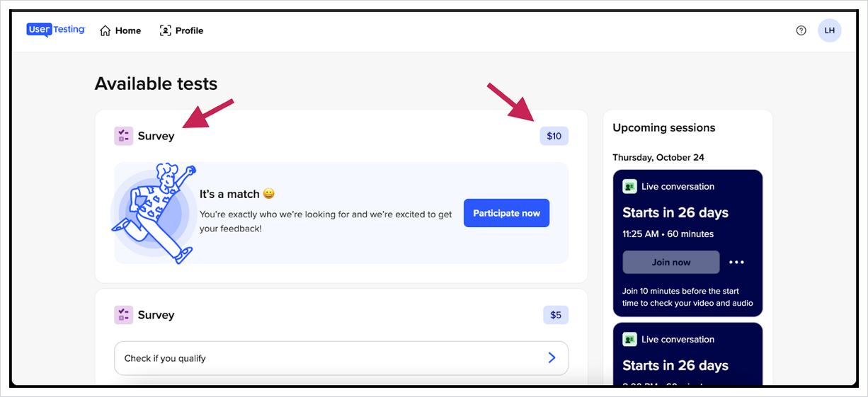Click the second Live conversation card icon
The image size is (868, 397).
coord(629,340)
